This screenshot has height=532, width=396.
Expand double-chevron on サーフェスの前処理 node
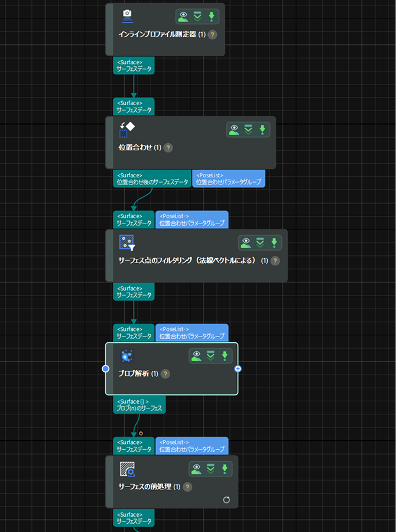point(210,469)
